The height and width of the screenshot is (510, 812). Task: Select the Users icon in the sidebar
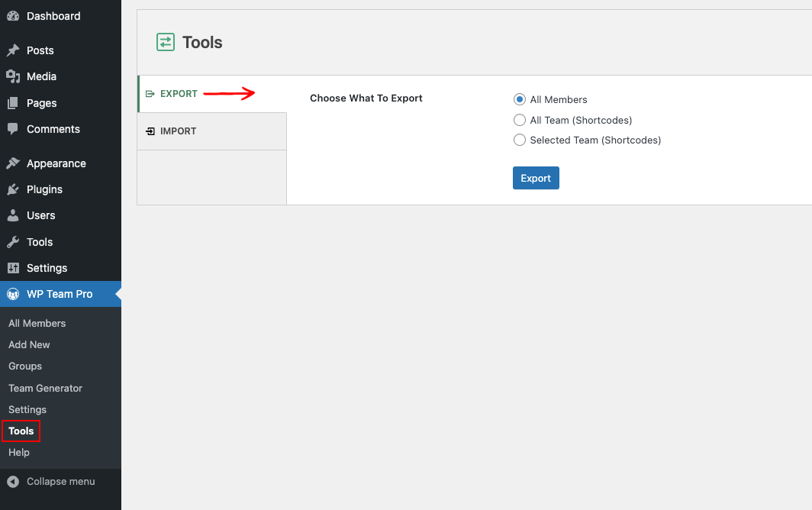pos(13,215)
